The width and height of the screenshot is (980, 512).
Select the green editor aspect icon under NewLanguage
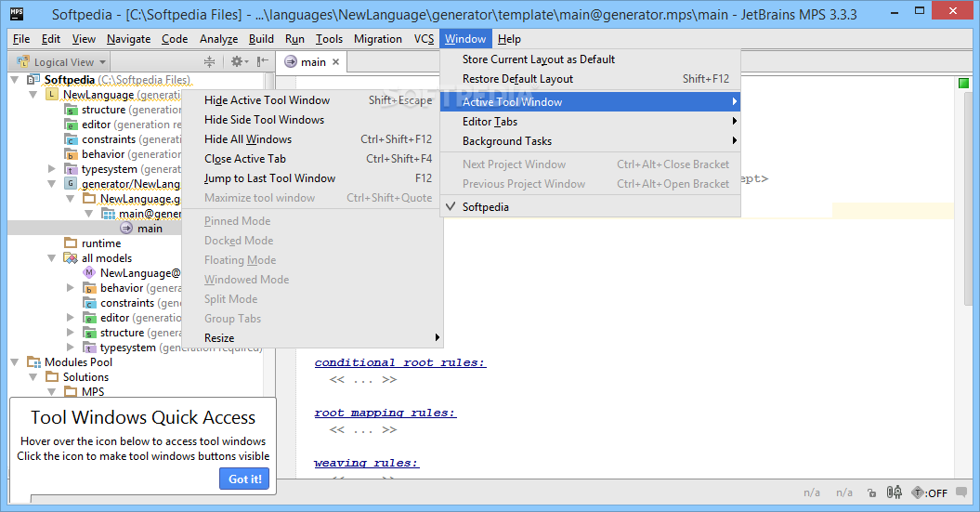(x=71, y=125)
